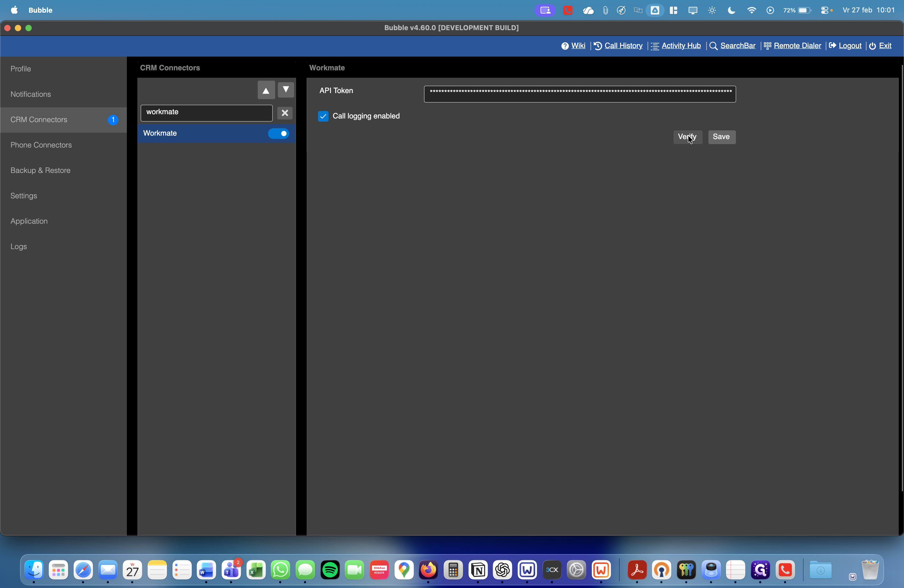
Task: Open the Wiki help icon link
Action: [565, 46]
